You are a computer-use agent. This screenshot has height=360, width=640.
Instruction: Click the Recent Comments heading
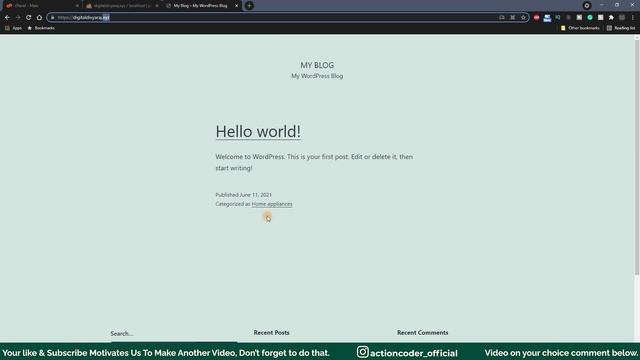click(x=422, y=333)
